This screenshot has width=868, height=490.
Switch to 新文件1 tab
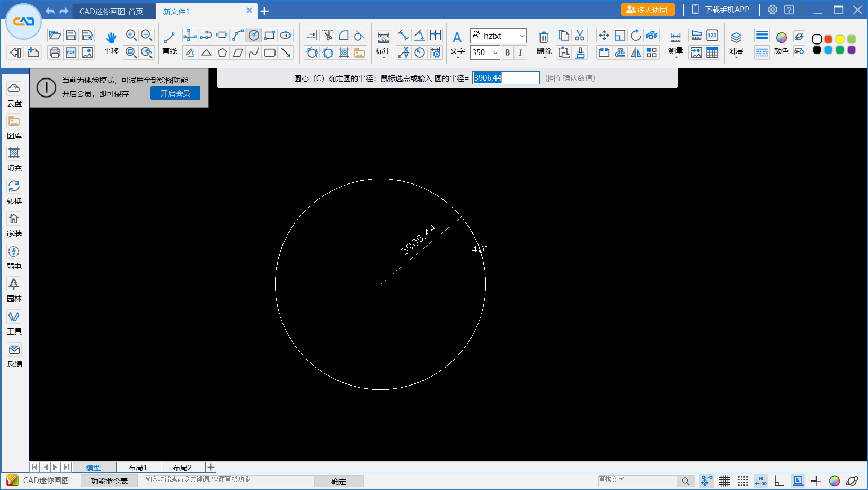176,11
